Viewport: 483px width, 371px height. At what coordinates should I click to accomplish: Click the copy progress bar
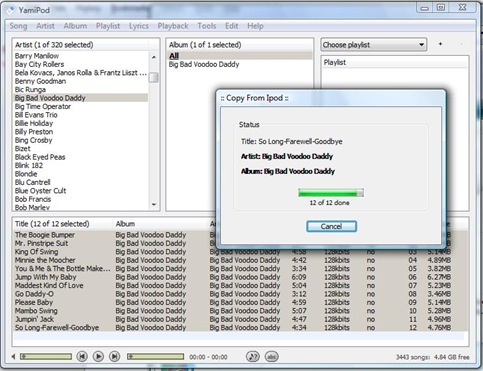[331, 193]
